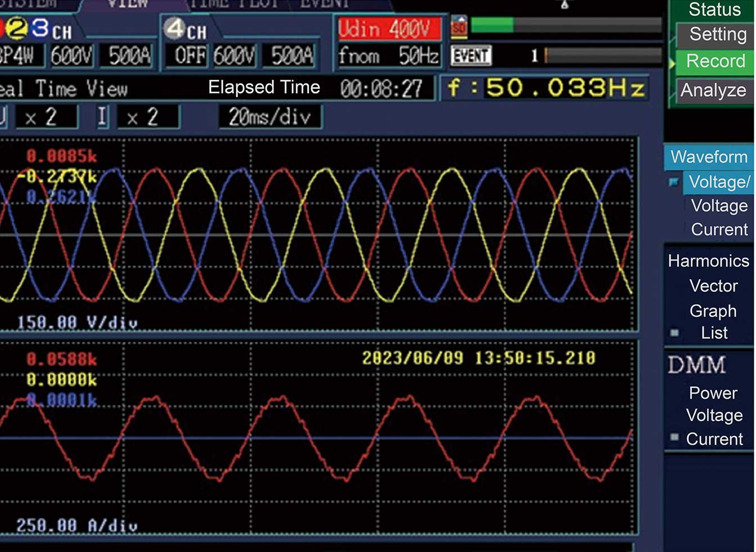756x552 pixels.
Task: Show Voltage-only waveform under Waveform
Action: (719, 206)
